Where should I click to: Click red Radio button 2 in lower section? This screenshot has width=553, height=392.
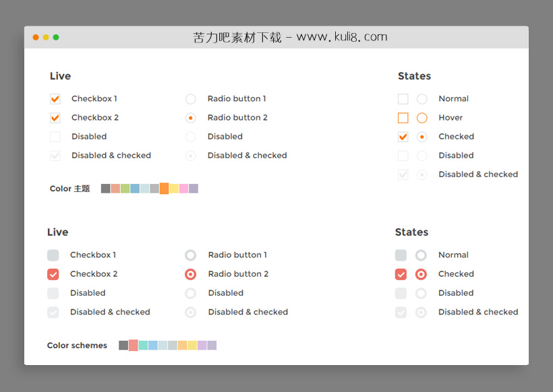pyautogui.click(x=191, y=274)
